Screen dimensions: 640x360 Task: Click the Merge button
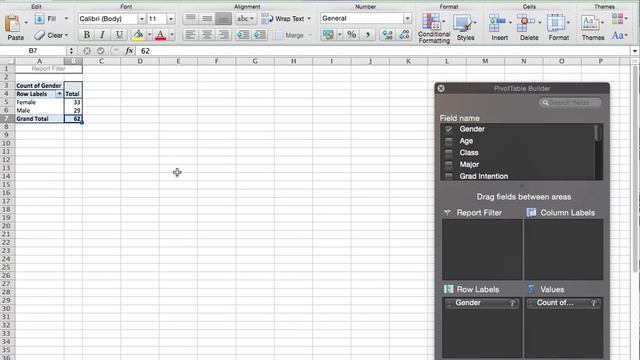290,36
